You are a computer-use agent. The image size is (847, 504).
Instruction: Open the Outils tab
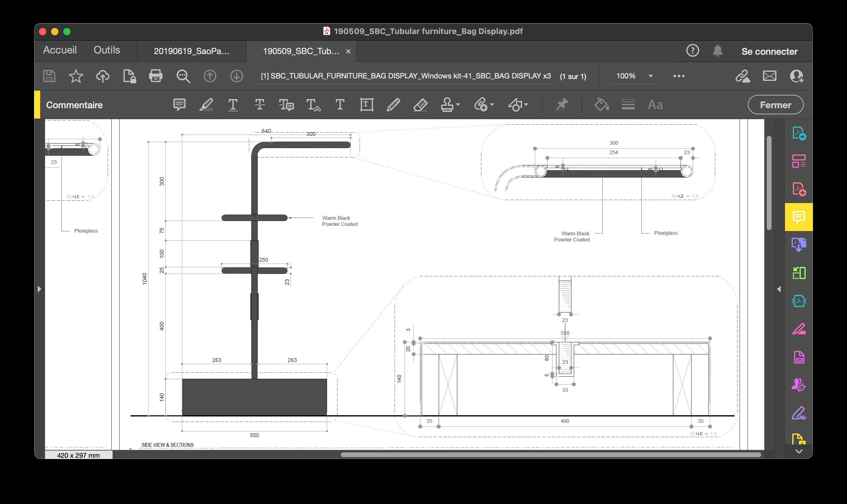107,50
